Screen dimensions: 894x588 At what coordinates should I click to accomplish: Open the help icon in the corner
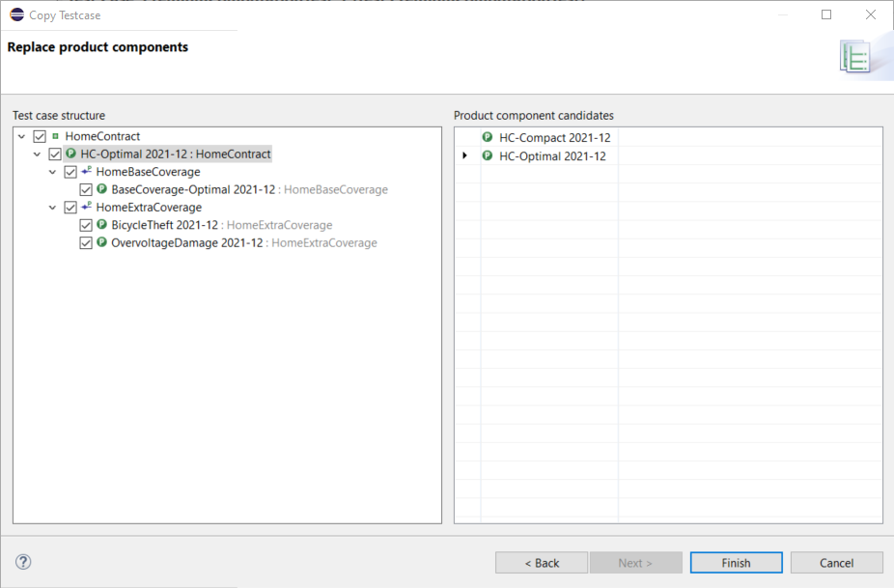tap(21, 561)
